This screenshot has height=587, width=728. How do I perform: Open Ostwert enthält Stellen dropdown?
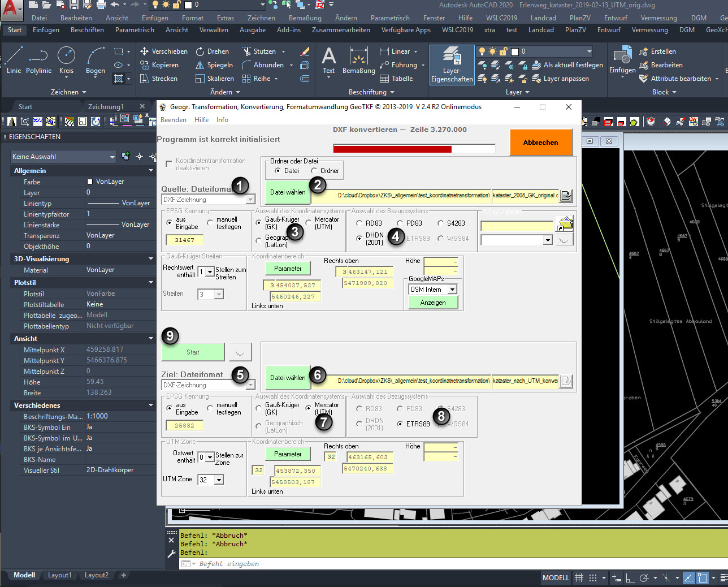tap(206, 457)
